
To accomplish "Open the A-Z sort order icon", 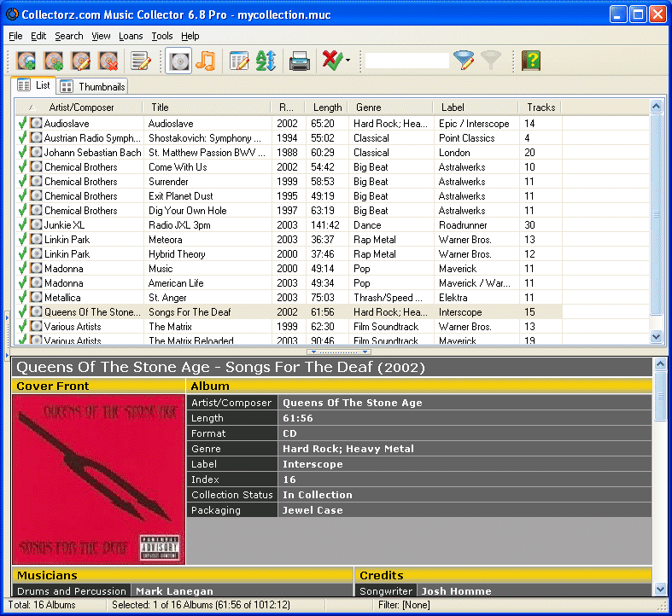I will pyautogui.click(x=266, y=61).
